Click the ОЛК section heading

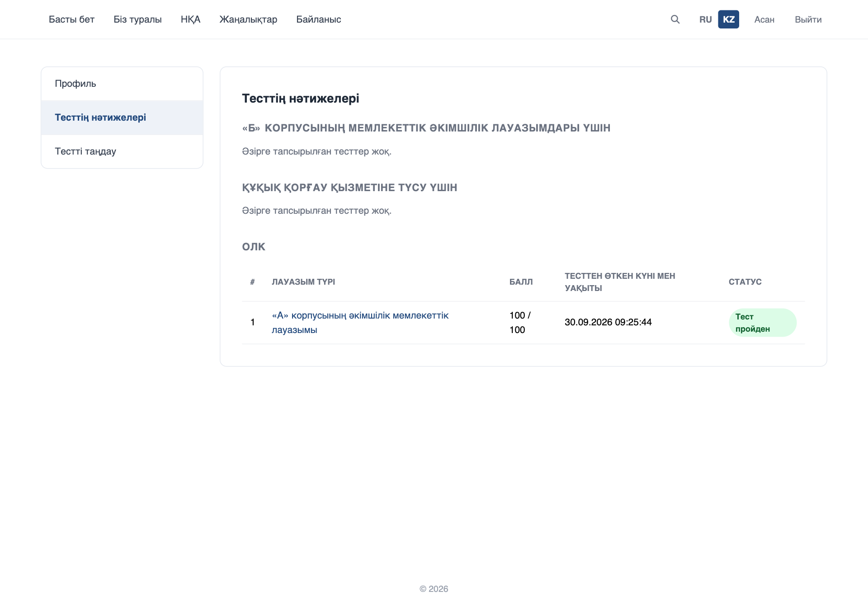coord(254,247)
